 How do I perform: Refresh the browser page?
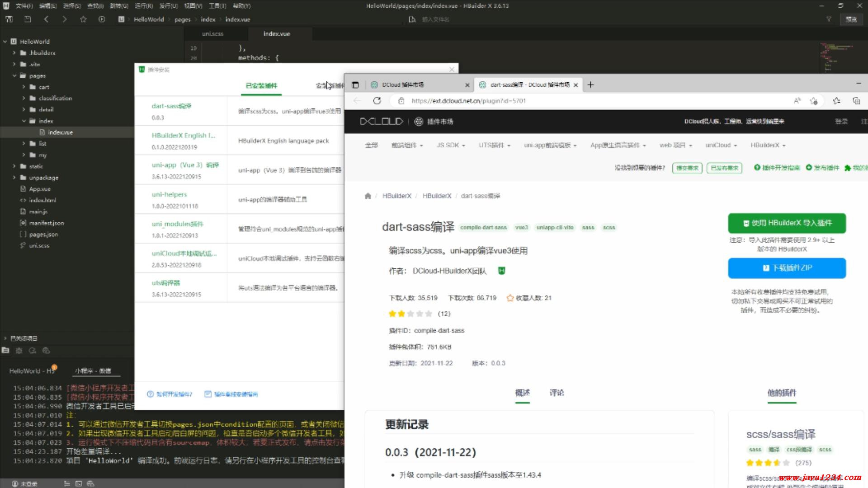(377, 101)
